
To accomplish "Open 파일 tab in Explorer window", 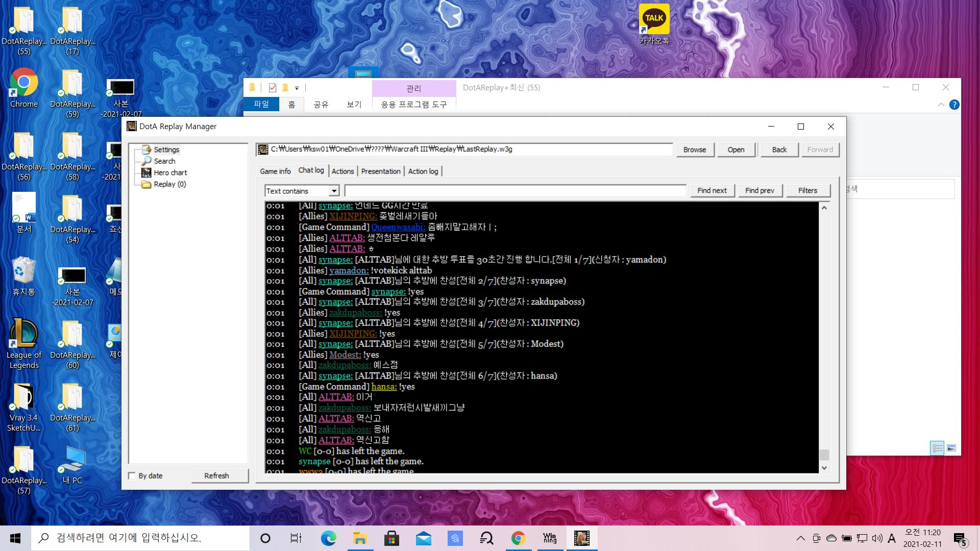I will pyautogui.click(x=261, y=104).
